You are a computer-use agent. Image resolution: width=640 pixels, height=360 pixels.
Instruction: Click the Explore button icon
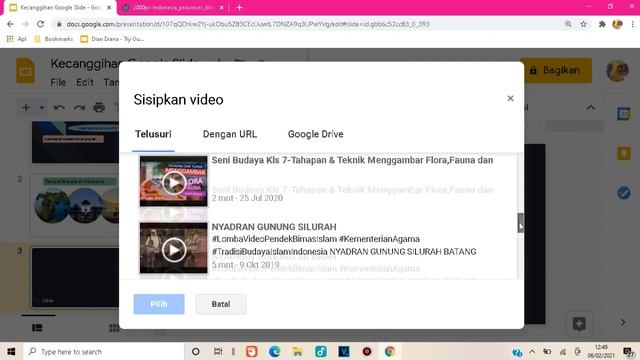point(579,324)
